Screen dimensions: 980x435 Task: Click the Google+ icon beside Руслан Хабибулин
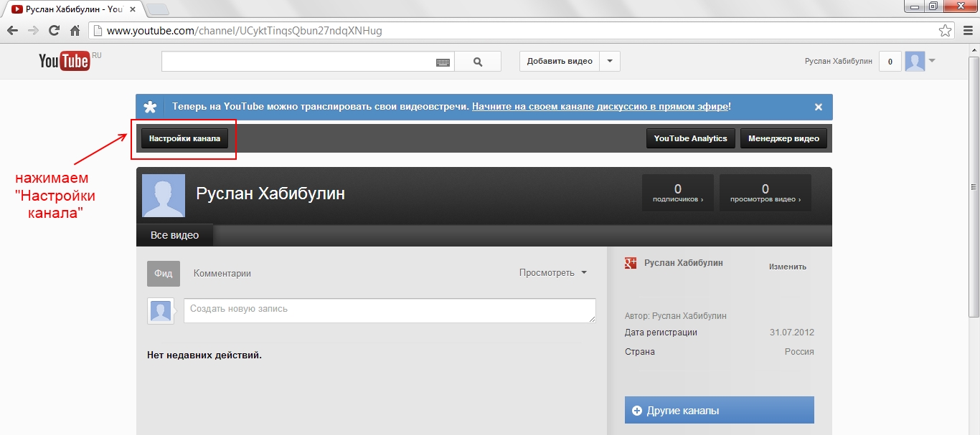coord(631,264)
